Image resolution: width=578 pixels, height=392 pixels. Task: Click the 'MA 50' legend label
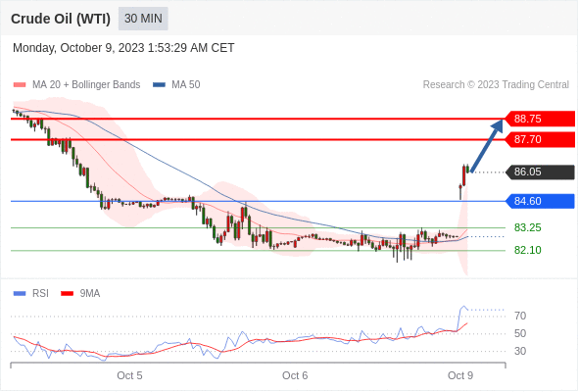point(186,85)
